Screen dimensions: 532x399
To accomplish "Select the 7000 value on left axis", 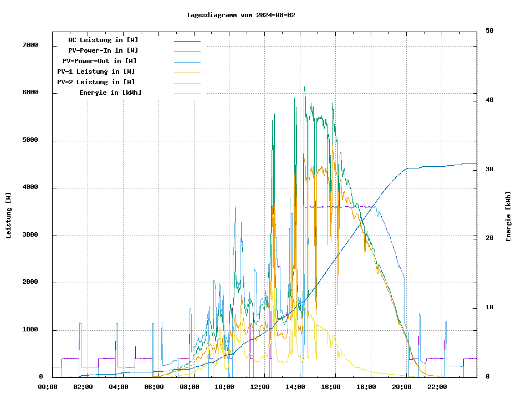I will coord(30,45).
